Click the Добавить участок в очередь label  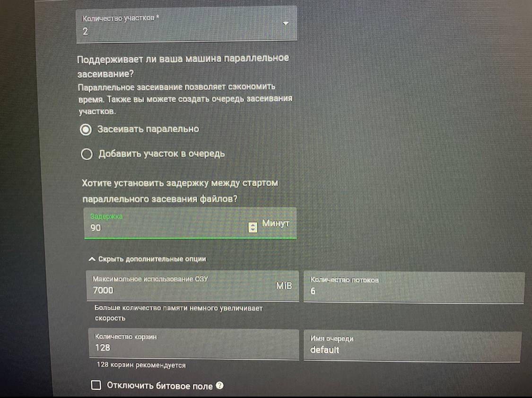(x=162, y=154)
